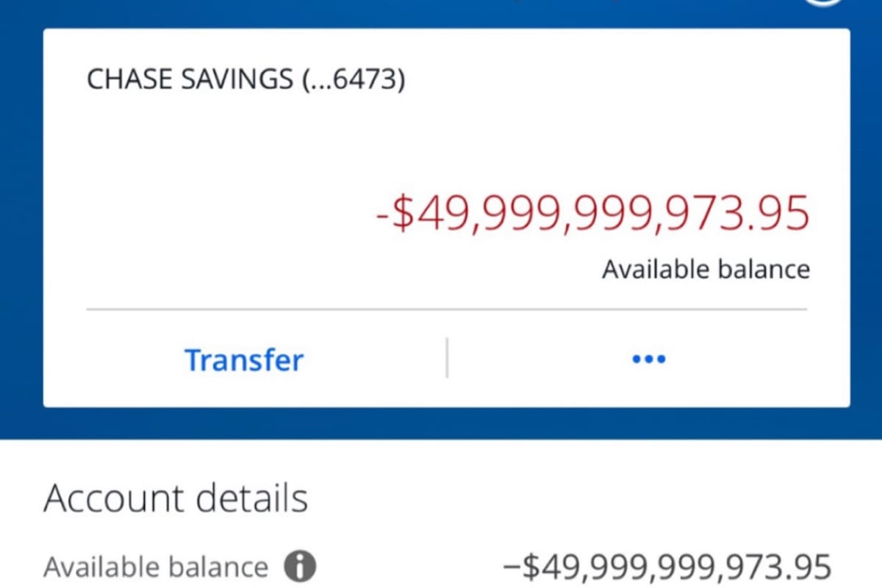Tap the Available balance label under the red amount

click(706, 270)
